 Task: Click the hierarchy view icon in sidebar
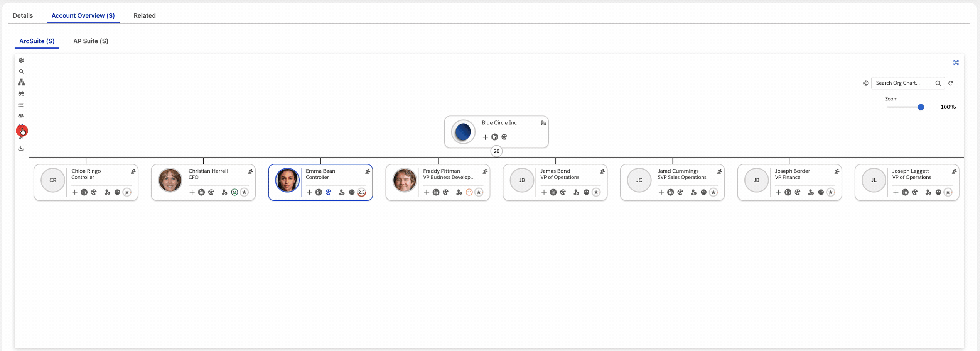click(x=21, y=82)
